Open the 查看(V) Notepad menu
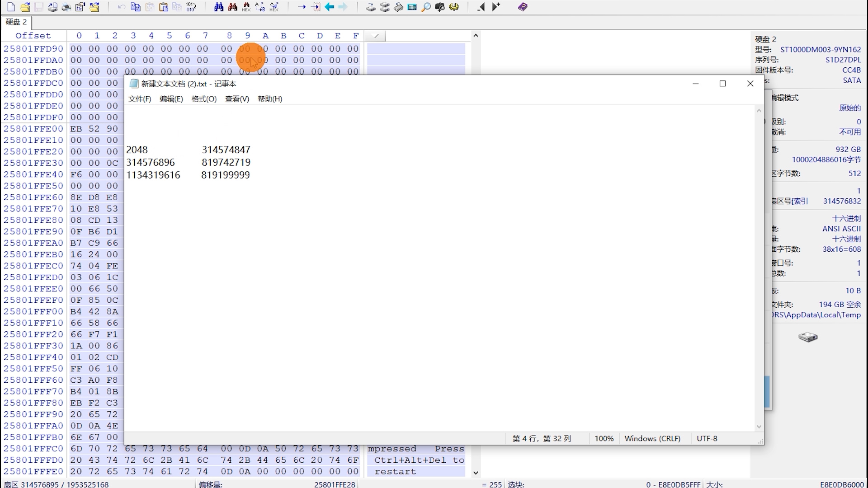868x488 pixels. tap(237, 99)
